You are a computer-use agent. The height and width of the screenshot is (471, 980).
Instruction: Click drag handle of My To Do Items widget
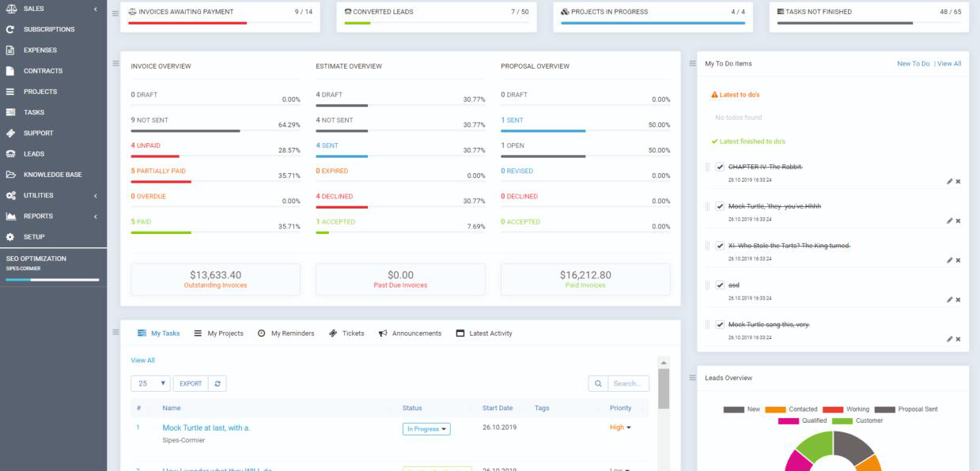pyautogui.click(x=691, y=62)
